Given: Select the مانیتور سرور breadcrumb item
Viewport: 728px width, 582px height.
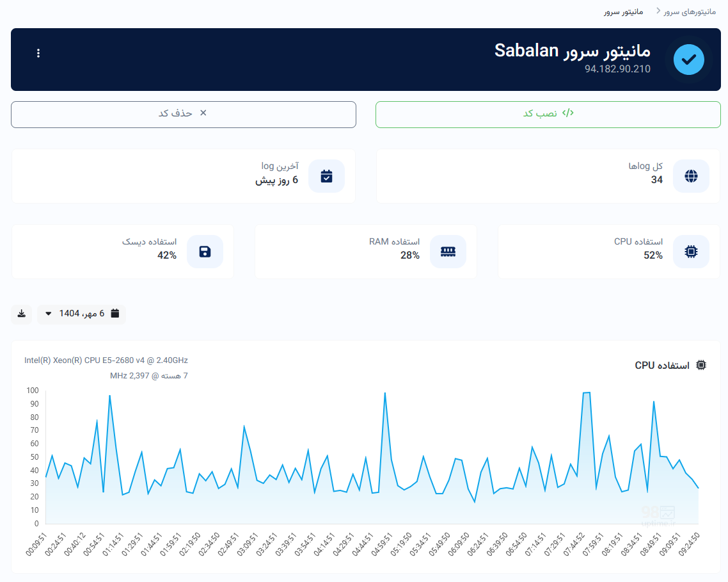Looking at the screenshot, I should click(623, 12).
